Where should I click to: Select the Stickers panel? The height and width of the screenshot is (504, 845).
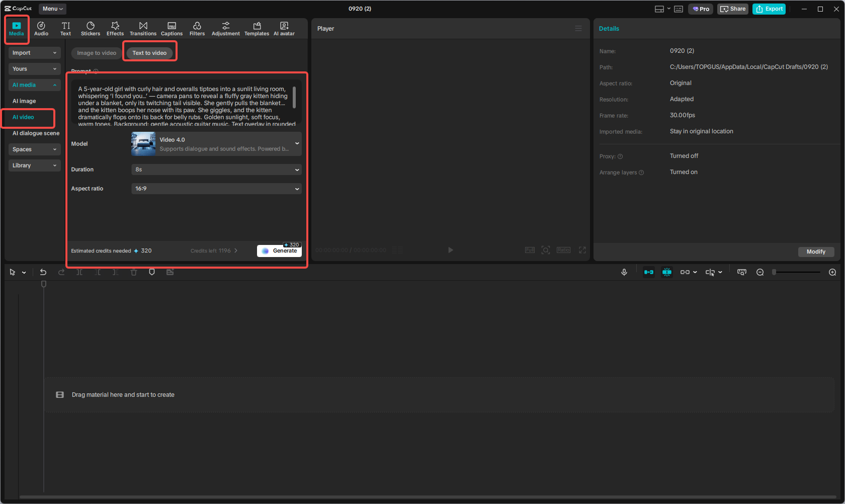(91, 28)
